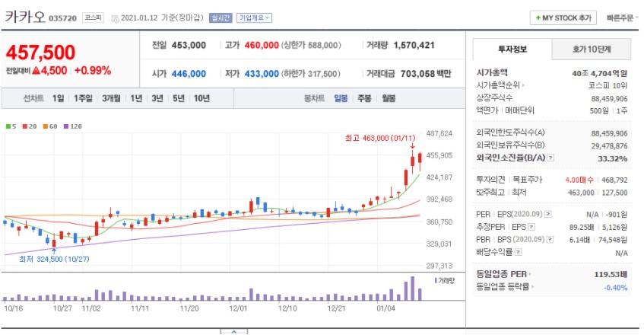644x335 pixels.
Task: Click the 코스피 market badge
Action: point(94,18)
